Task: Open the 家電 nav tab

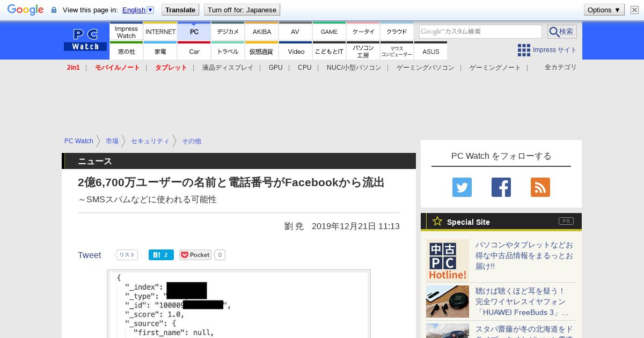Action: (x=160, y=51)
